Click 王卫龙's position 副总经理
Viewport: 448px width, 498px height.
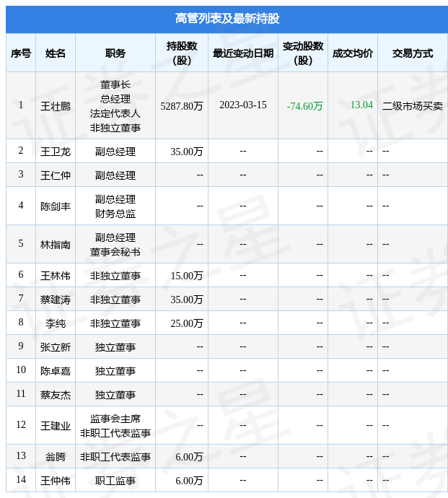pyautogui.click(x=115, y=152)
